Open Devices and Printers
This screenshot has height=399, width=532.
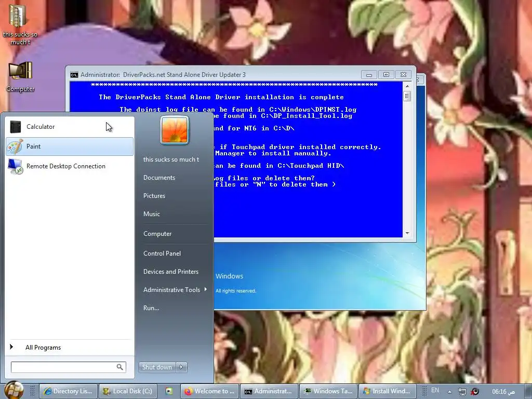pyautogui.click(x=170, y=272)
